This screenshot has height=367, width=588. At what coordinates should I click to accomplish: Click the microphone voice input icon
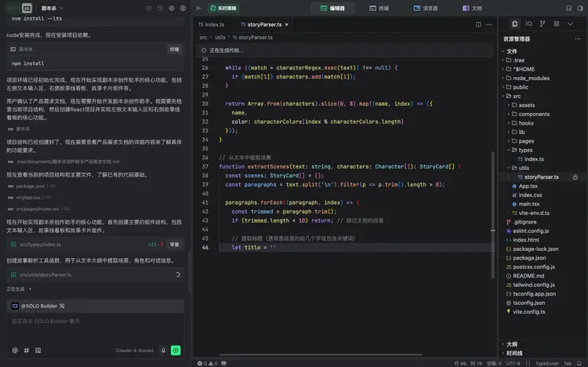[162, 350]
